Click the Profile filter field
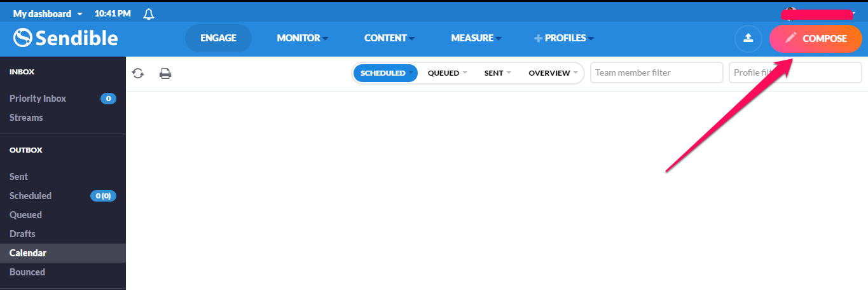This screenshot has height=290, width=868. coord(795,72)
